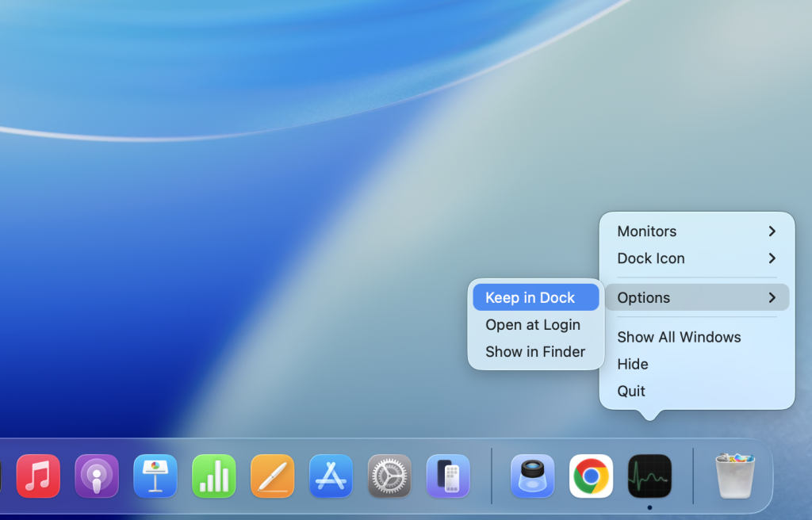Open System Settings gear icon

coord(389,476)
